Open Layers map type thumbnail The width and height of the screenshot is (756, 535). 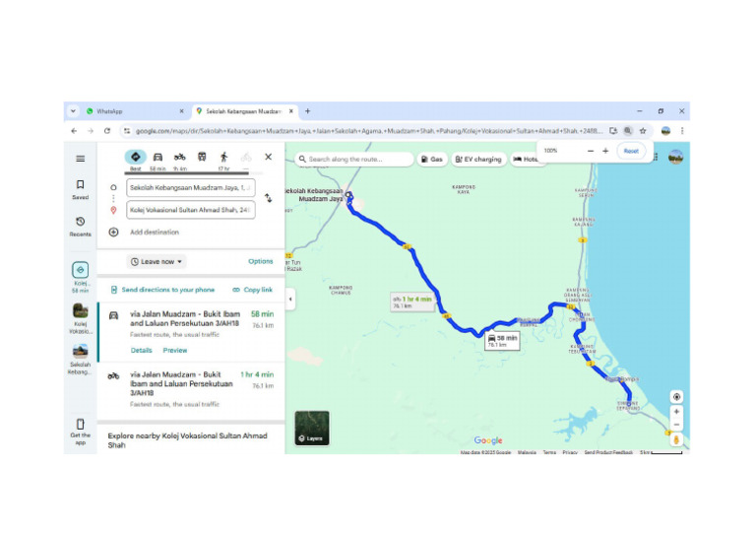[x=312, y=428]
